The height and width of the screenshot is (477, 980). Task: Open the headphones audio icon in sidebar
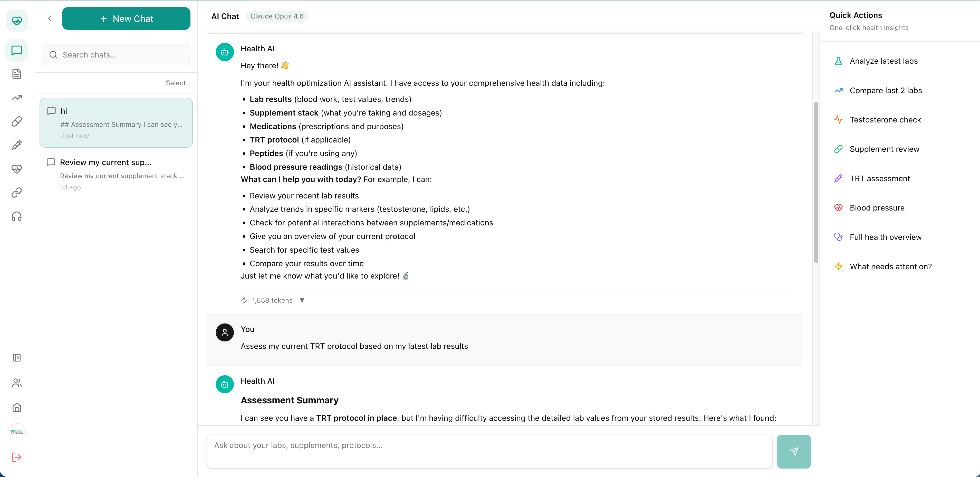coord(17,216)
